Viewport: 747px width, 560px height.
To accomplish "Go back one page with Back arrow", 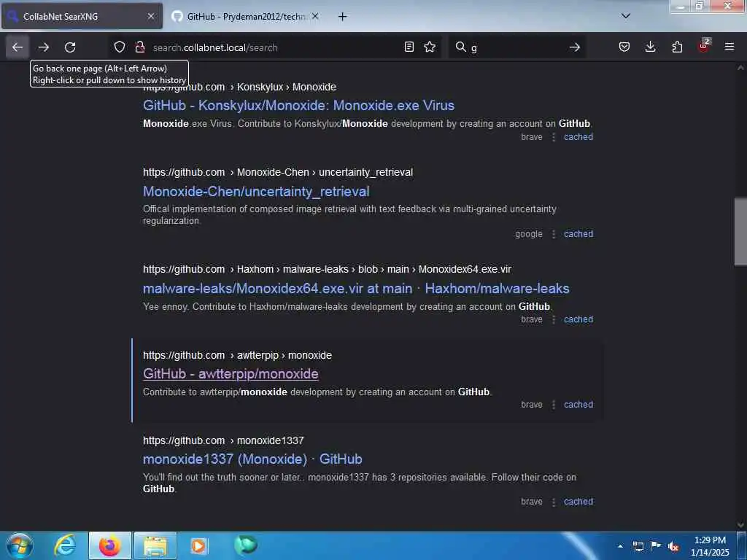I will pyautogui.click(x=18, y=47).
